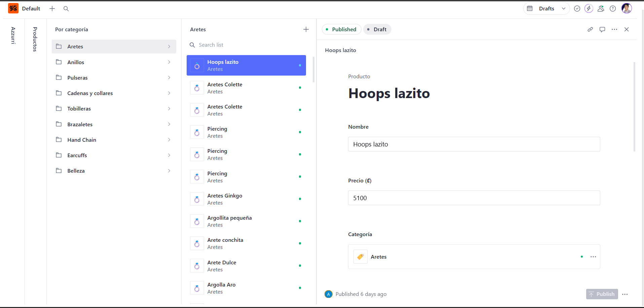Open the help question mark icon
644x308 pixels.
click(613, 9)
